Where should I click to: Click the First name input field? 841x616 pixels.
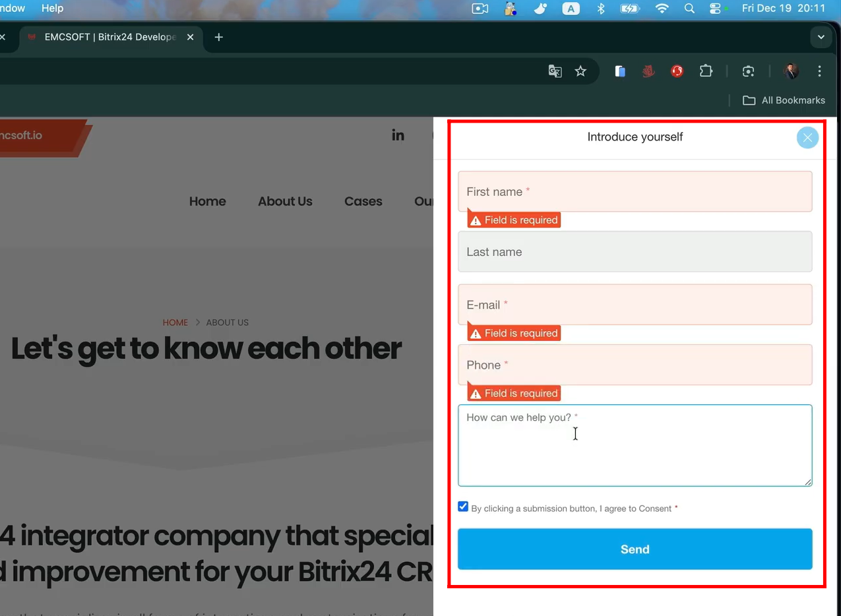635,192
